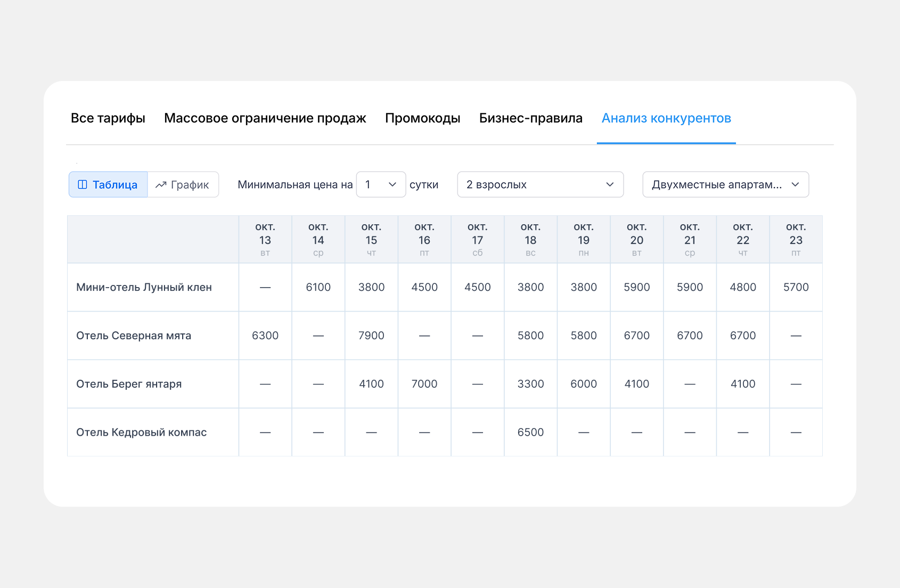Click the 6000 price for Берег янтаря
Screen dimensions: 900x588
pos(584,384)
